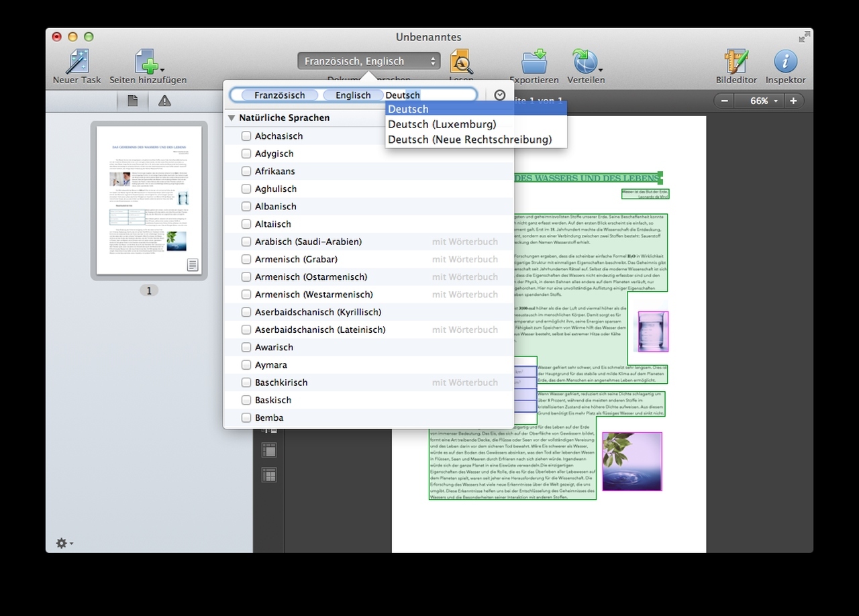Select the Englisch language token
This screenshot has width=859, height=616.
coord(353,95)
